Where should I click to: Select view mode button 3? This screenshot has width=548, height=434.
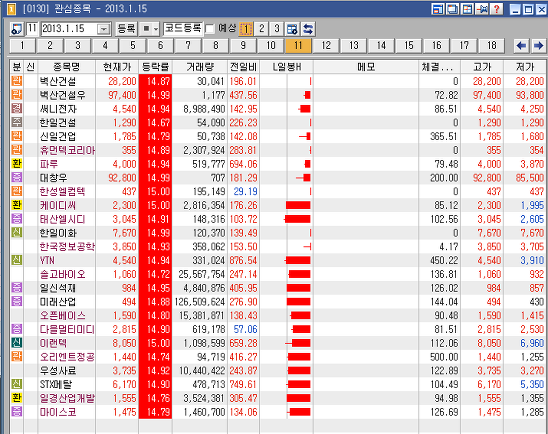(276, 29)
